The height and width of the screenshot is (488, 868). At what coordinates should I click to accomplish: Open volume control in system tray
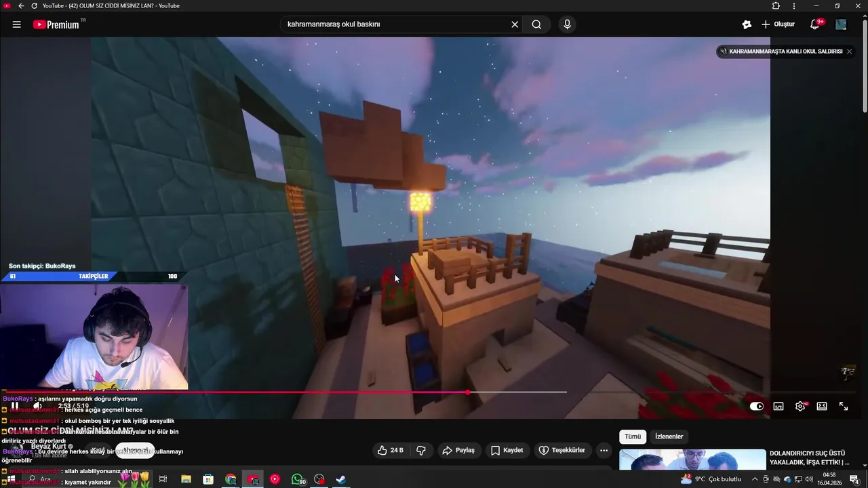coord(808,479)
